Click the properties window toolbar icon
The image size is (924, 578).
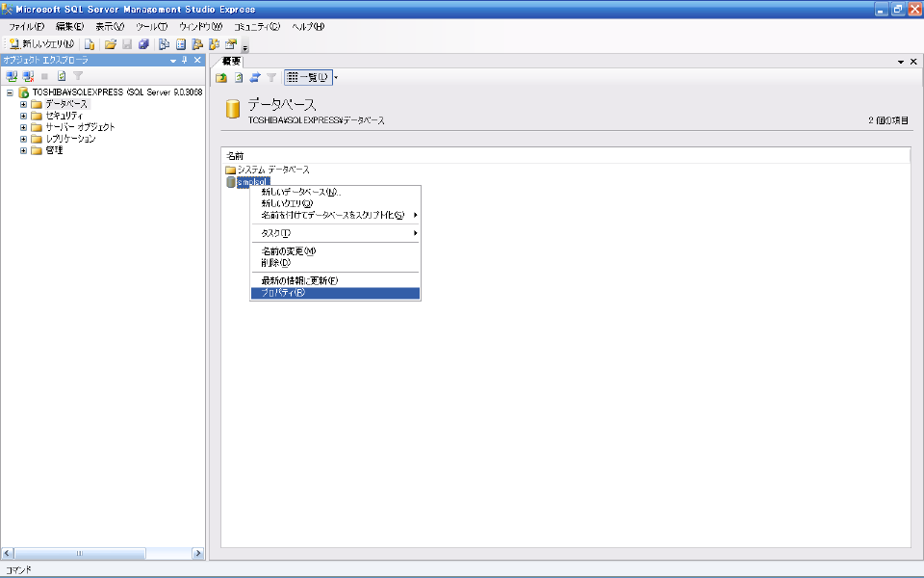(x=230, y=44)
